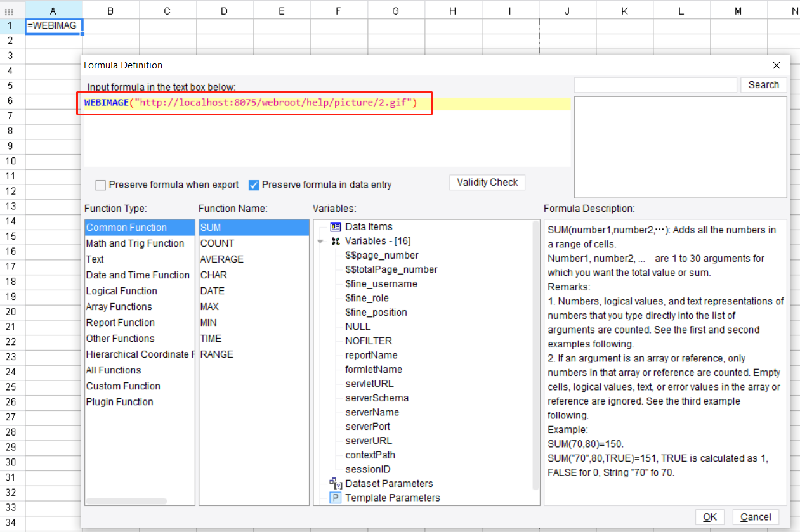Click the search input field
This screenshot has width=800, height=532.
tap(655, 84)
